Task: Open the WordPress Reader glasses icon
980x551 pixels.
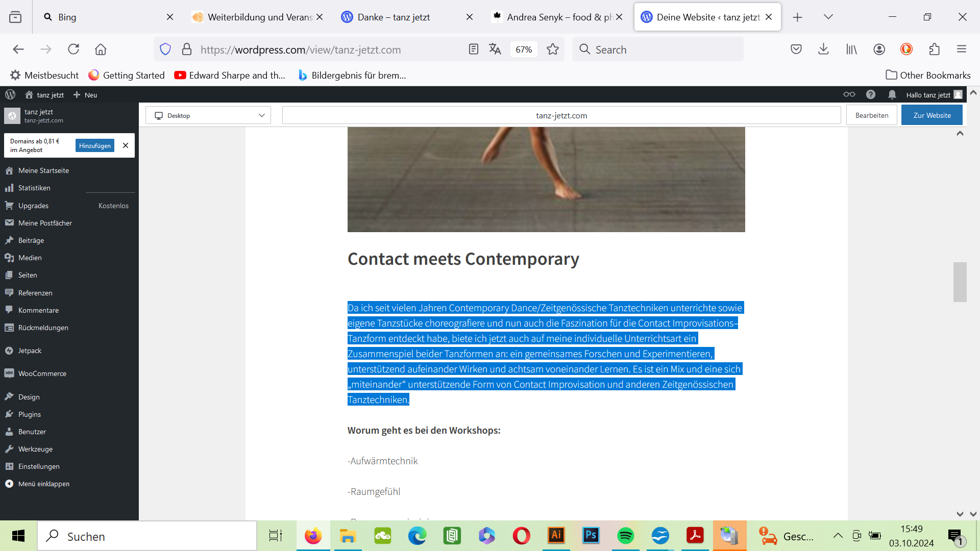Action: coord(849,94)
